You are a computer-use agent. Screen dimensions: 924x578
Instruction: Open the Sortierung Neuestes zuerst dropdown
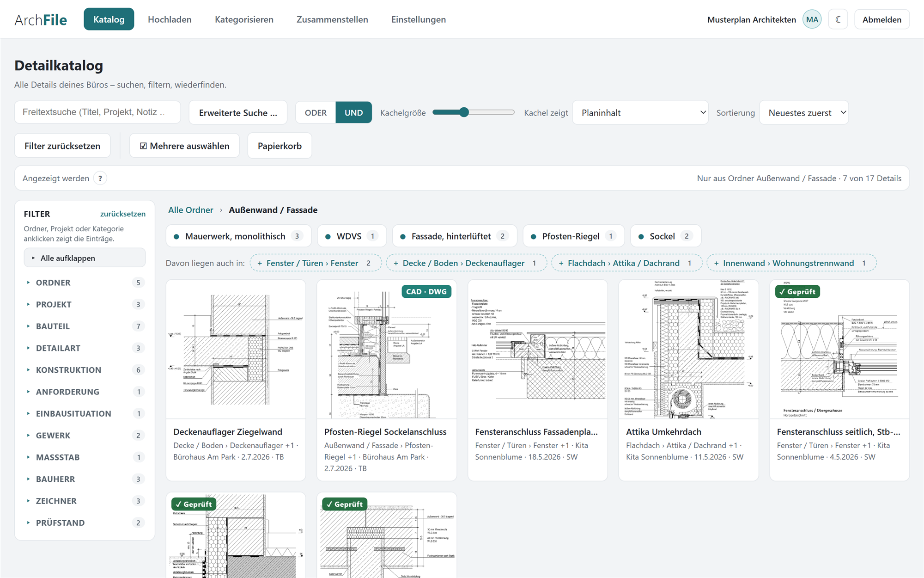click(804, 113)
